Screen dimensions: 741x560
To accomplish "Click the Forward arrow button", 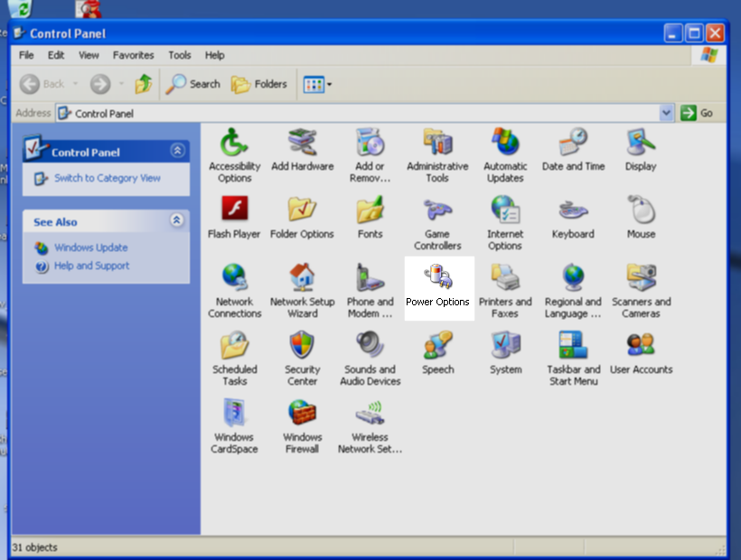I will (100, 84).
